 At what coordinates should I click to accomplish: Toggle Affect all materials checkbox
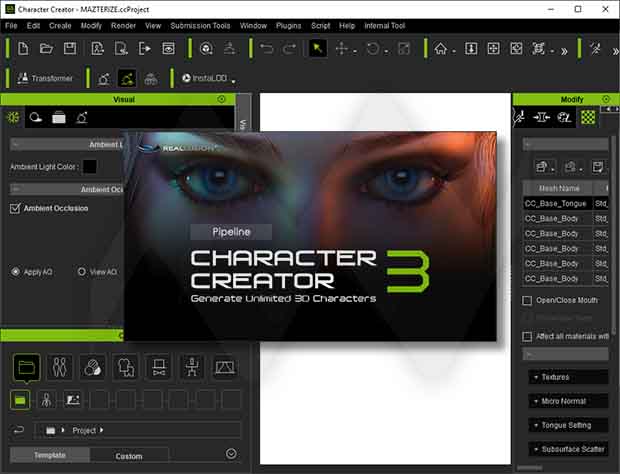tap(527, 336)
